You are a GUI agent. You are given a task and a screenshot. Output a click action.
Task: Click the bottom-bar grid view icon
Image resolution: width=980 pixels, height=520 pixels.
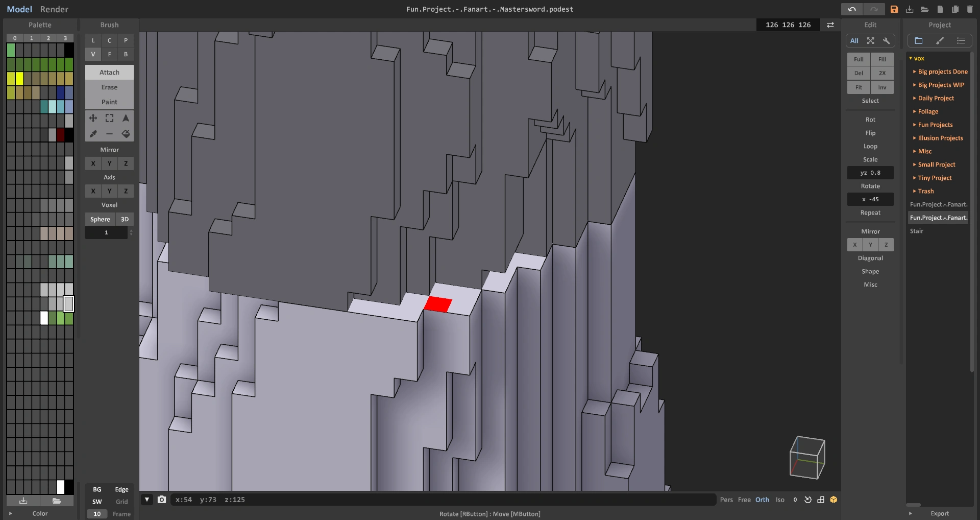(821, 500)
